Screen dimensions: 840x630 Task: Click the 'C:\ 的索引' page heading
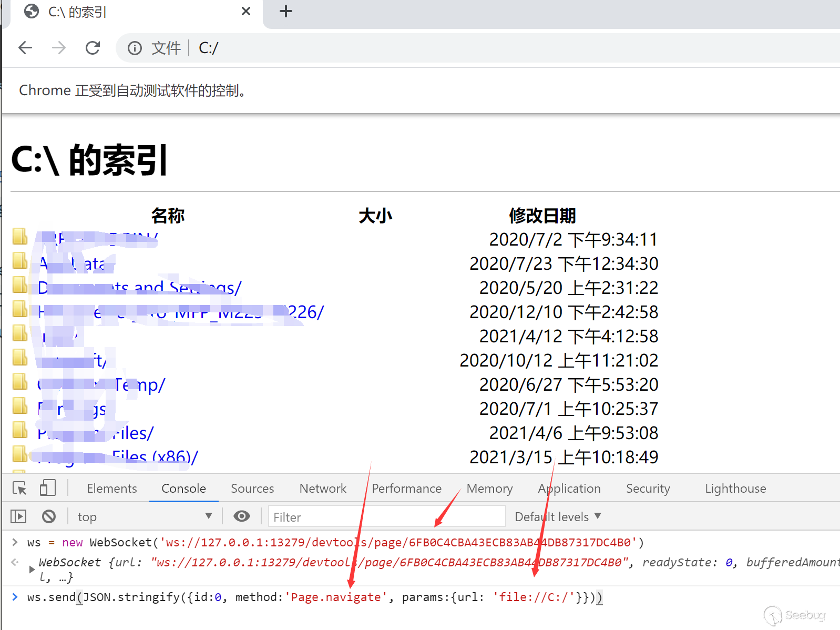pos(89,160)
